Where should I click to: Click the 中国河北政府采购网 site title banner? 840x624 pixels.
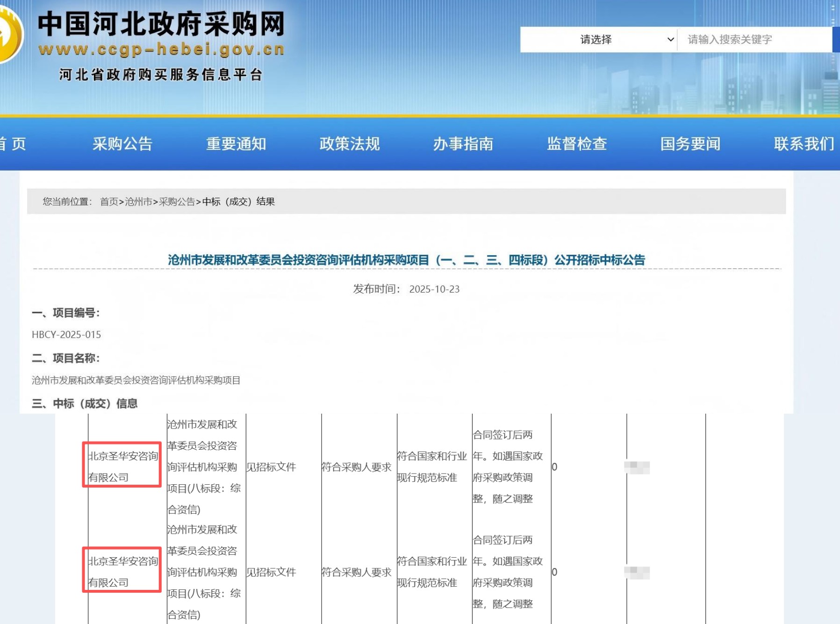[161, 24]
